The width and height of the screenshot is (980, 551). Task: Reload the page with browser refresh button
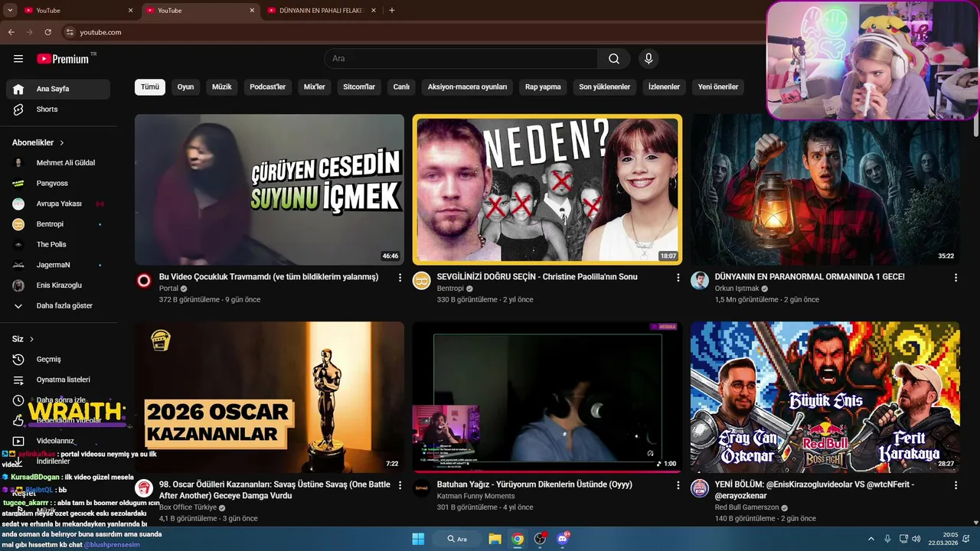coord(48,32)
